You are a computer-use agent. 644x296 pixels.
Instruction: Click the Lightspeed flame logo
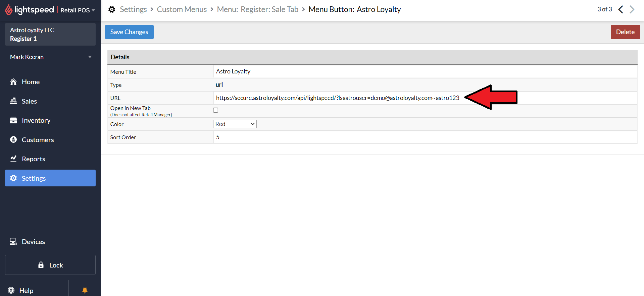pos(8,10)
